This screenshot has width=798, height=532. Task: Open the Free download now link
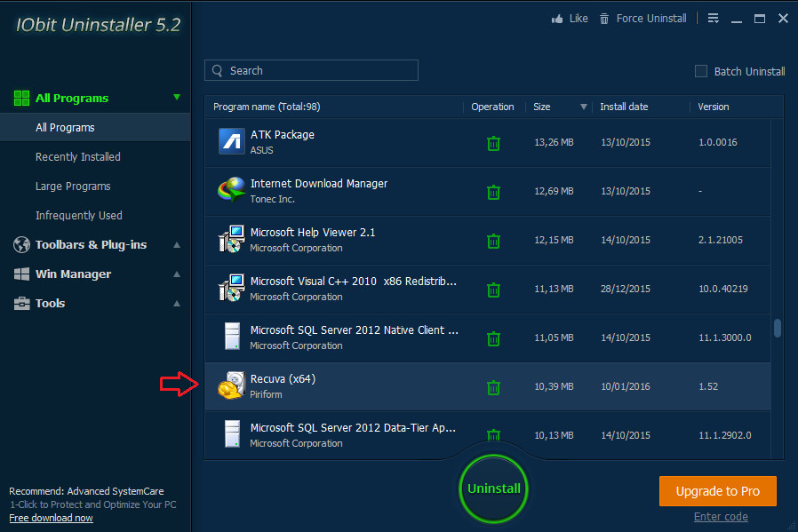[51, 518]
